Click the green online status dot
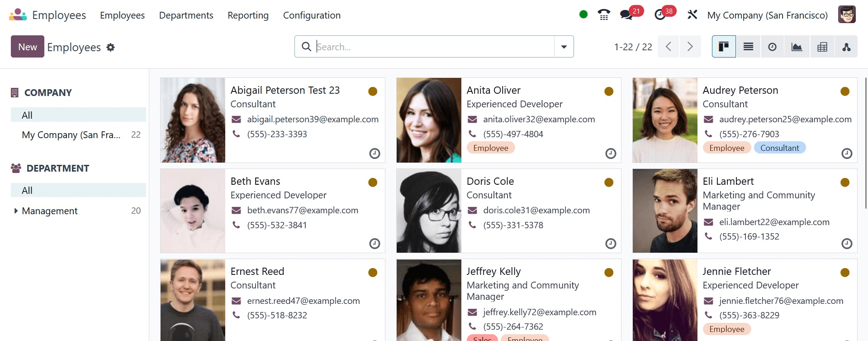Screen dimensions: 868x341 [x=583, y=14]
